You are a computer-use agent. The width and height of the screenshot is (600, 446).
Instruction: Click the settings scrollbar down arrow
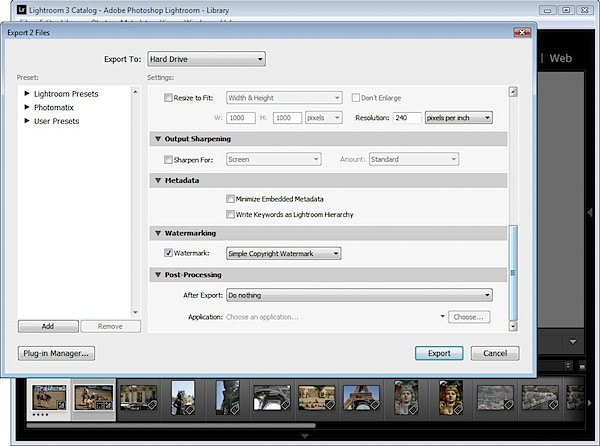click(x=513, y=326)
